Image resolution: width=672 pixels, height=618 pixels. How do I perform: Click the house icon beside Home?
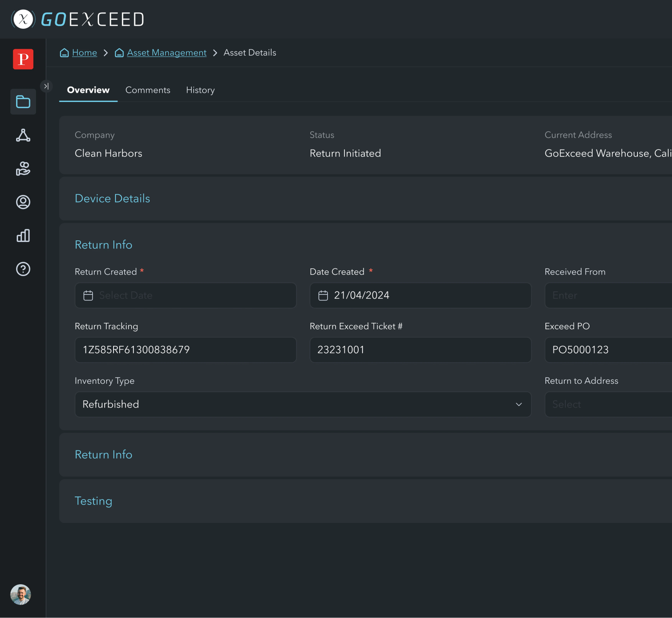(x=64, y=53)
